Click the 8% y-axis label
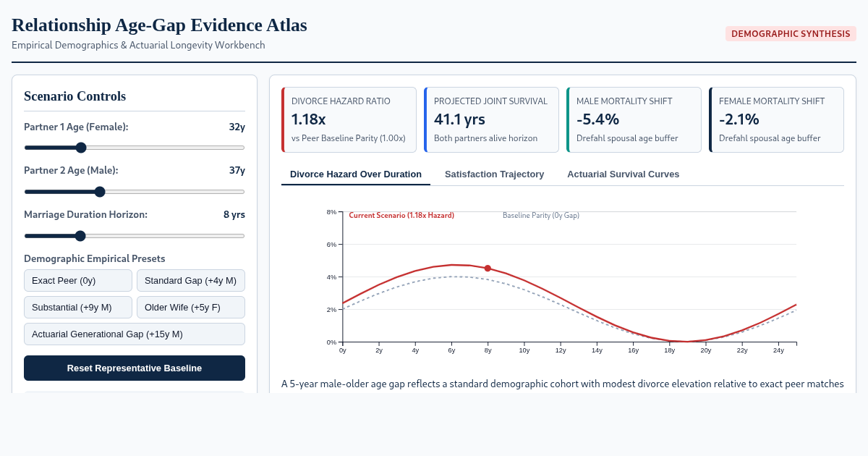This screenshot has width=868, height=456. point(332,212)
